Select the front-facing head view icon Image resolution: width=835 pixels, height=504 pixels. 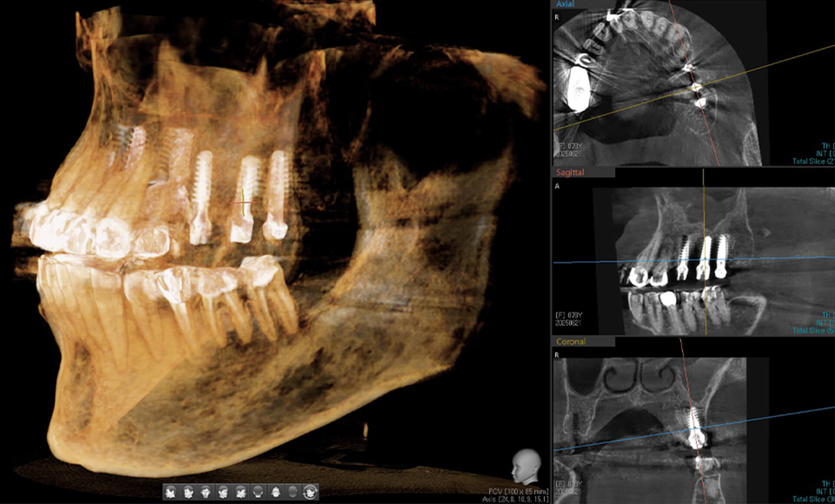(205, 492)
